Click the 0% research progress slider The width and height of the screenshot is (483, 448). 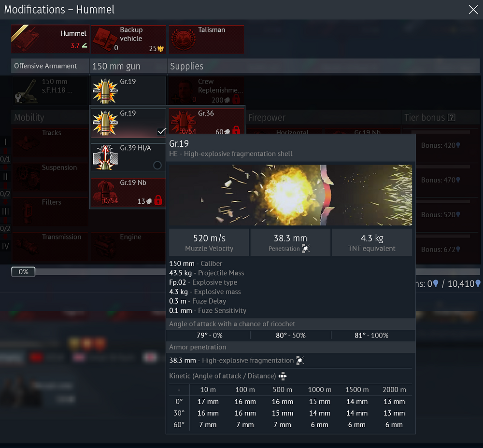coord(23,272)
